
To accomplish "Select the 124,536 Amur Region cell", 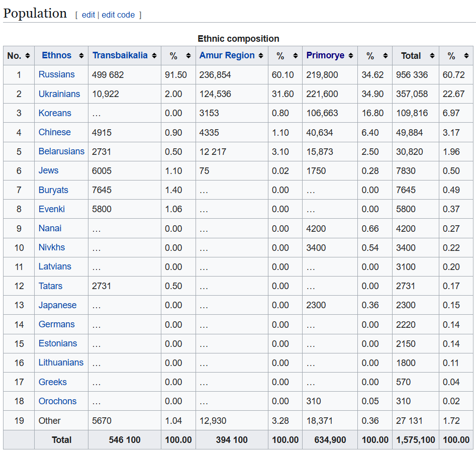I will point(232,94).
